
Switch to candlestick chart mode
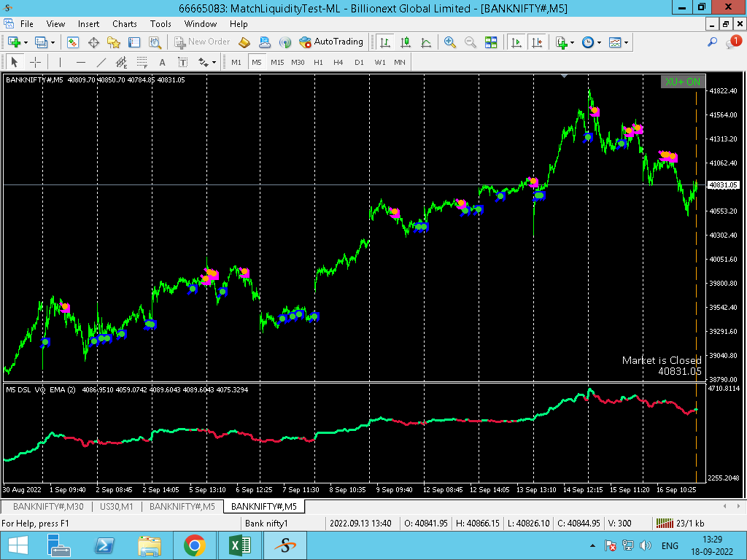coord(406,42)
